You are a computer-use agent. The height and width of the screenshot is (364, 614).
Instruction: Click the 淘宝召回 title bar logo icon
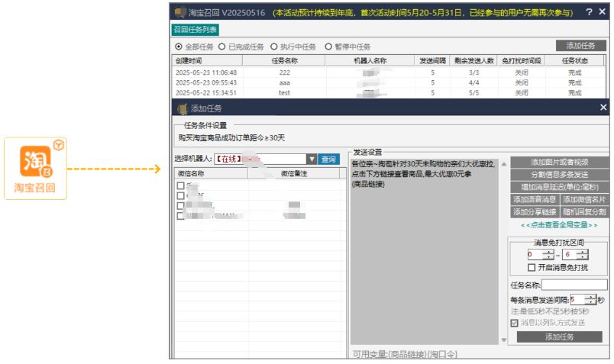coord(180,12)
